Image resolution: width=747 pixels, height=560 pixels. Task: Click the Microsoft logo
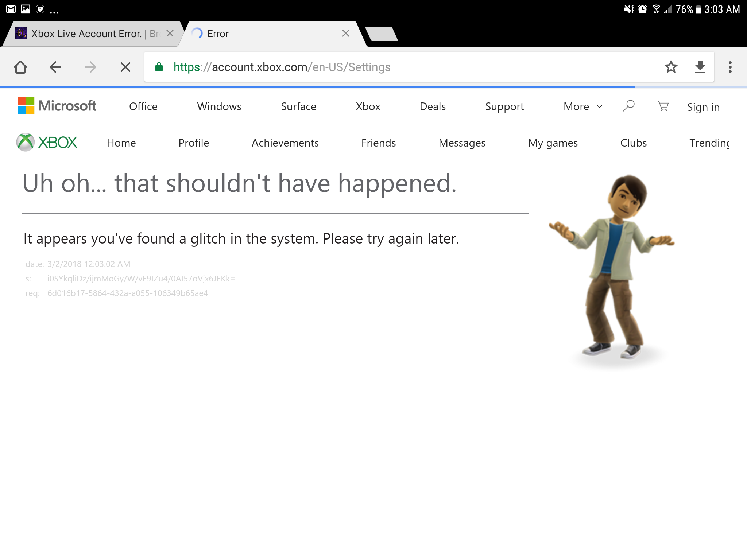click(x=57, y=106)
